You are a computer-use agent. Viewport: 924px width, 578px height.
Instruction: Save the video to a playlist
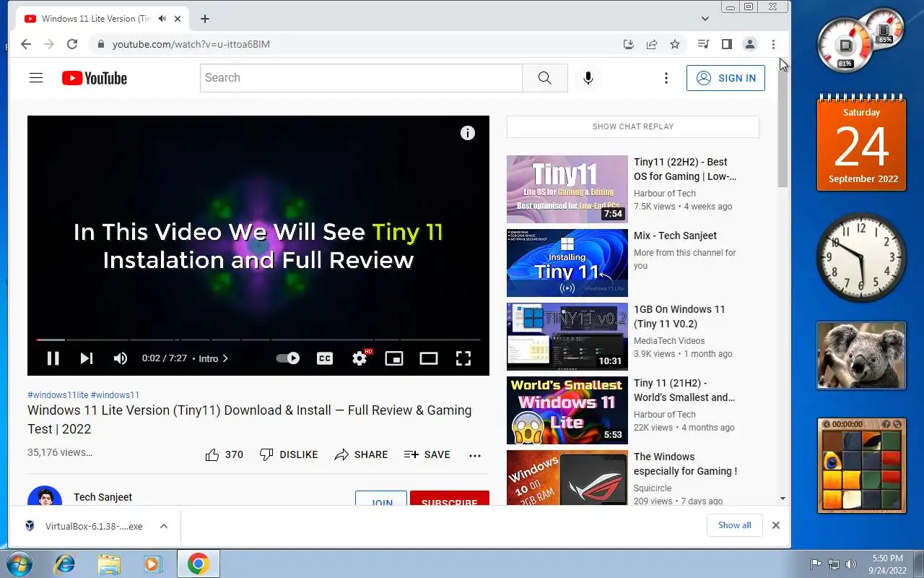(x=427, y=455)
